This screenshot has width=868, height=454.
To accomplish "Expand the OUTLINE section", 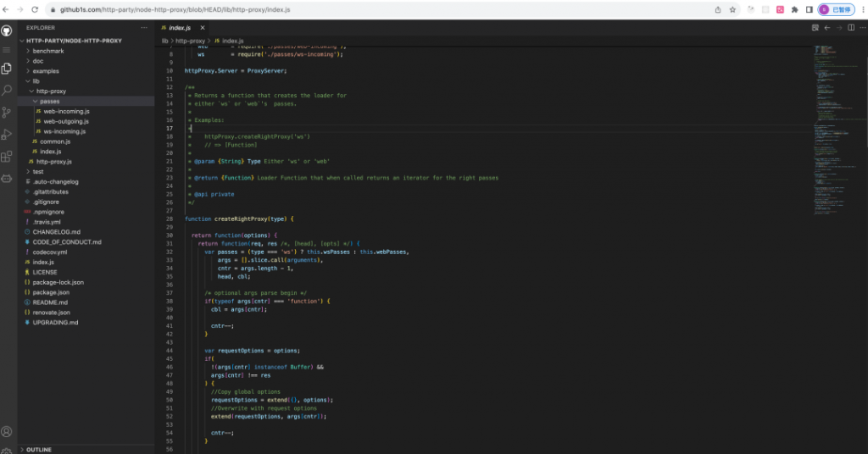I will (x=86, y=450).
